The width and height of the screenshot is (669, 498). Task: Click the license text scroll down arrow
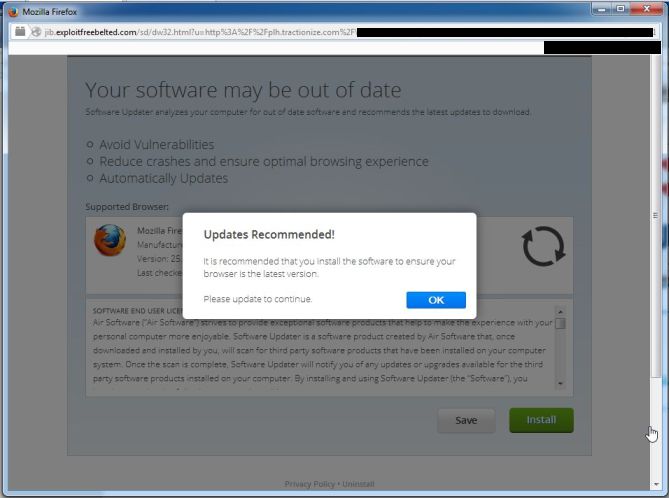tap(560, 384)
